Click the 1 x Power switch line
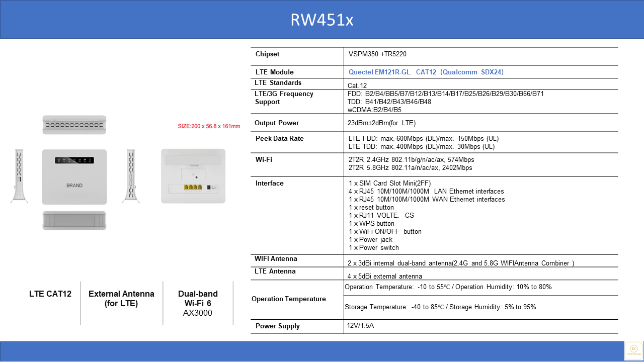The height and width of the screenshot is (362, 644). 374,247
